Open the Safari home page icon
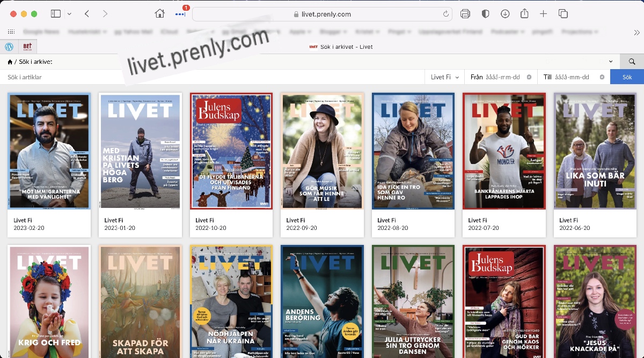The height and width of the screenshot is (358, 644). pyautogui.click(x=159, y=14)
